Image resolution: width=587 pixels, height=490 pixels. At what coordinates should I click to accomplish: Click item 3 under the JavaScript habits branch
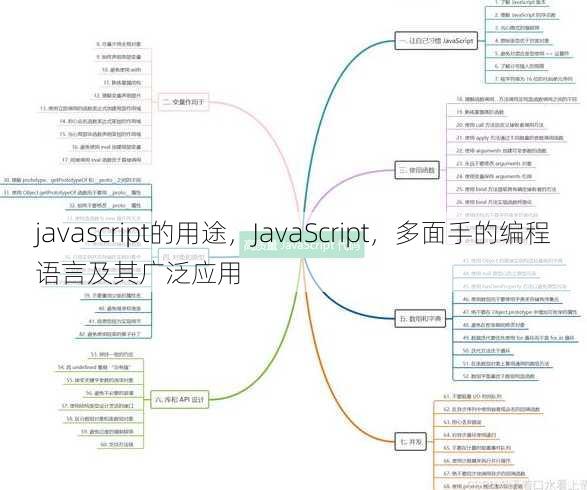(517, 28)
